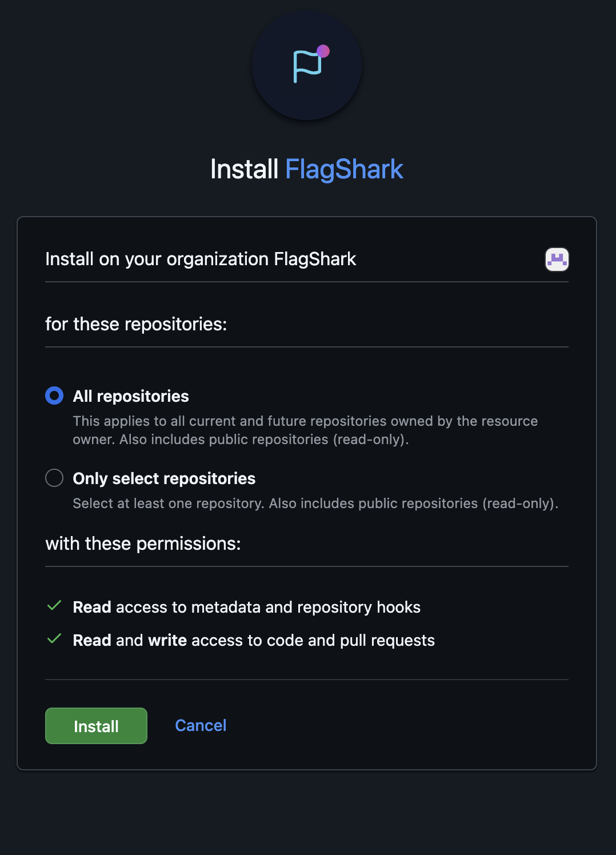Select the All repositories radio button
The image size is (616, 855).
point(54,395)
